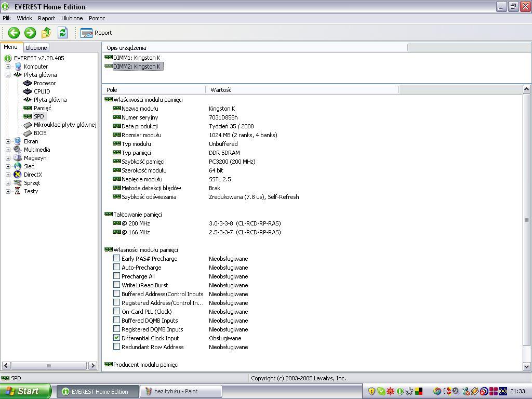Expand the Sprzęt tree node
532x399 pixels.
pos(8,183)
